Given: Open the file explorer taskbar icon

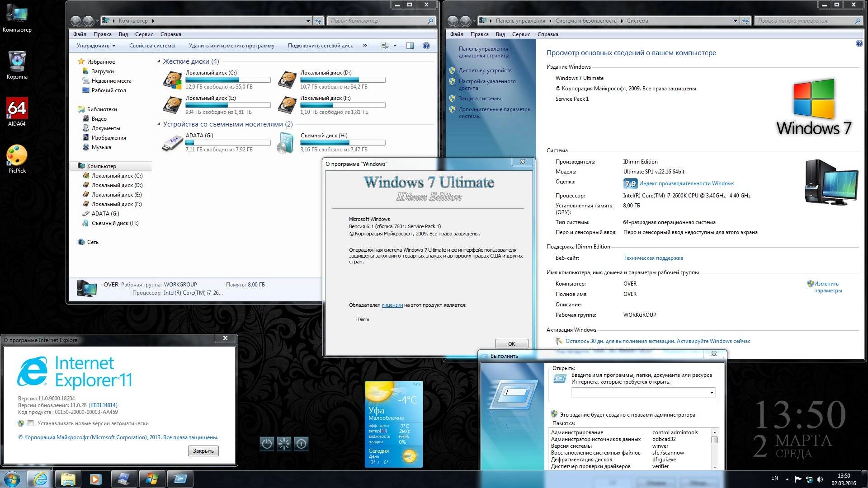Looking at the screenshot, I should point(68,479).
